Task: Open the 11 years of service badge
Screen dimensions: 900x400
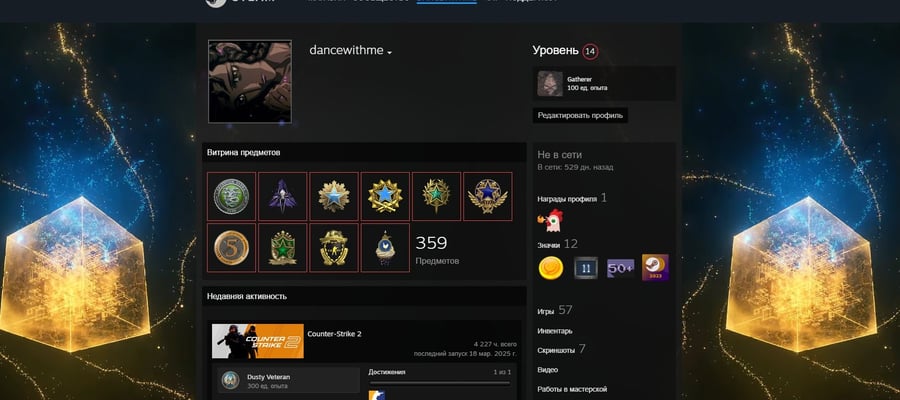Action: [x=586, y=268]
